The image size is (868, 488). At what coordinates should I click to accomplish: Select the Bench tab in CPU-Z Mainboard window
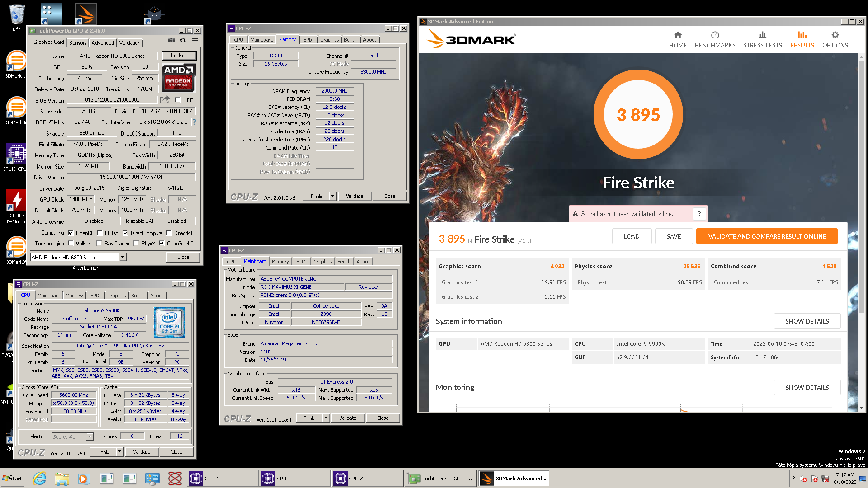click(344, 262)
